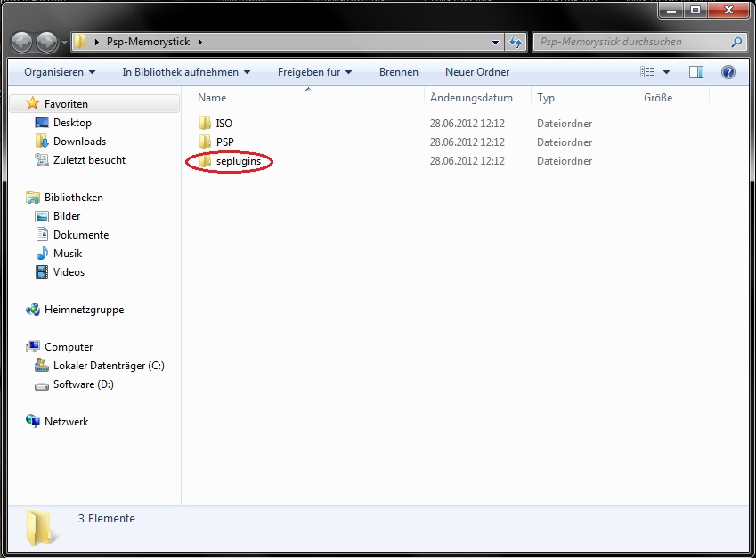
Task: Click Dateiordner type in PSP row
Action: click(565, 142)
